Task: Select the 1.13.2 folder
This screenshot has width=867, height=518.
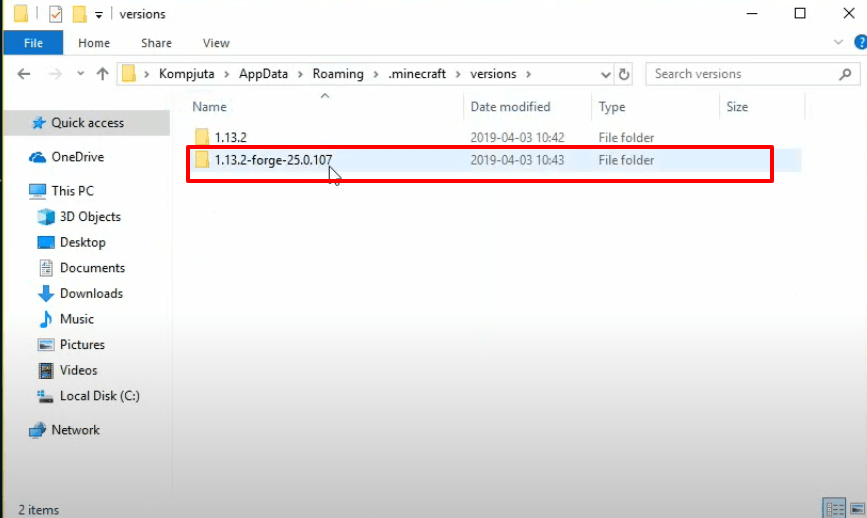Action: [x=231, y=137]
